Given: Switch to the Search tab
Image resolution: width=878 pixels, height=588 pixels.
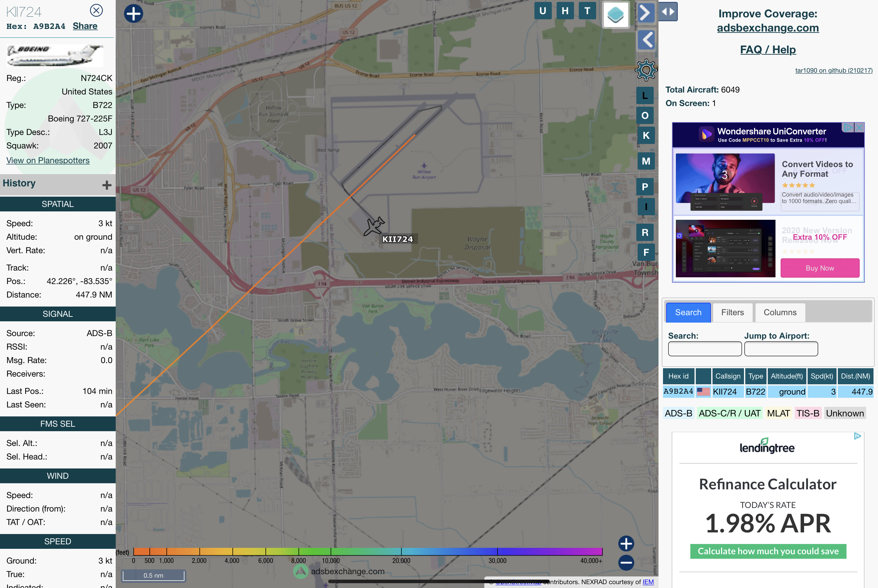Looking at the screenshot, I should point(688,312).
